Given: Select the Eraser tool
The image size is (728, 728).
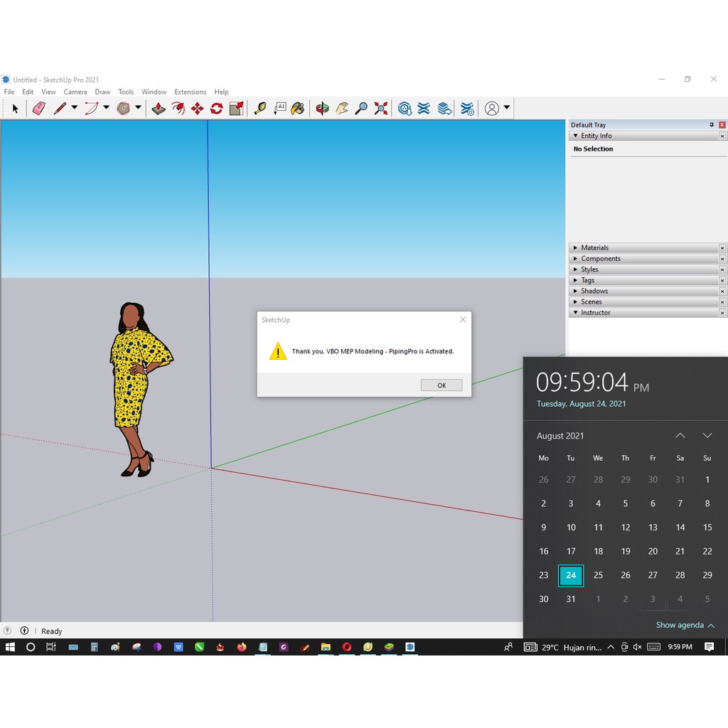Looking at the screenshot, I should (39, 108).
